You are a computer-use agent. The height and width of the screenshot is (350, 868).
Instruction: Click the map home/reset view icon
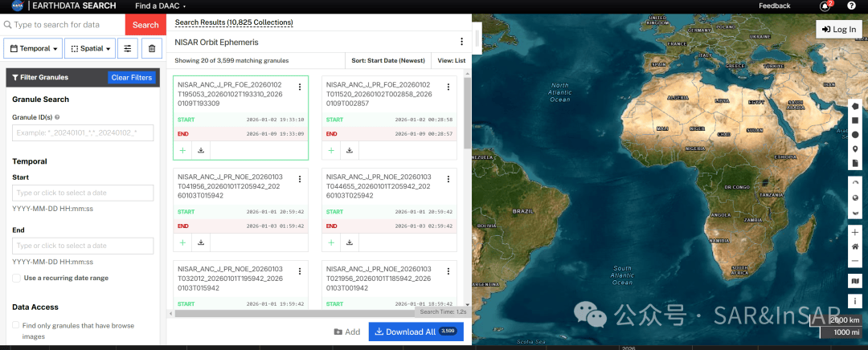click(855, 246)
